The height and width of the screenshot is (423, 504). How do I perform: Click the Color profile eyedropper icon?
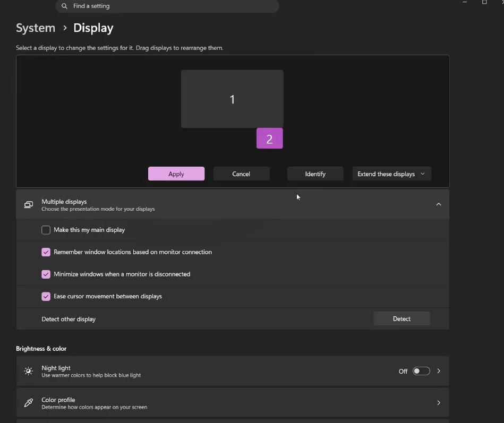[29, 402]
